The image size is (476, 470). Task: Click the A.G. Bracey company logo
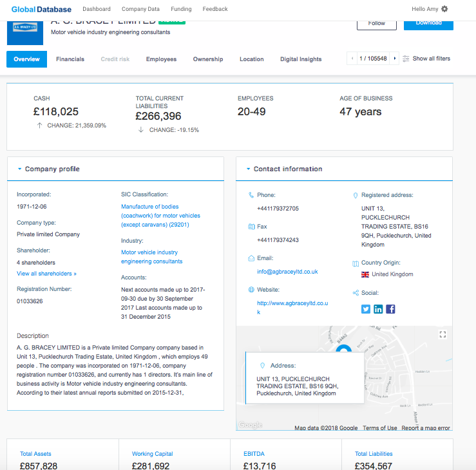click(x=25, y=33)
